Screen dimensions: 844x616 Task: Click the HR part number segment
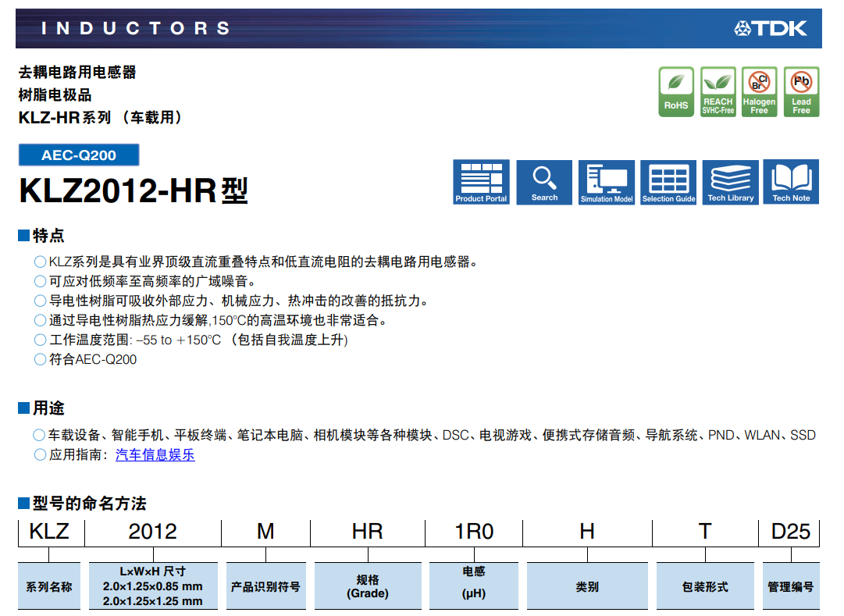(368, 532)
